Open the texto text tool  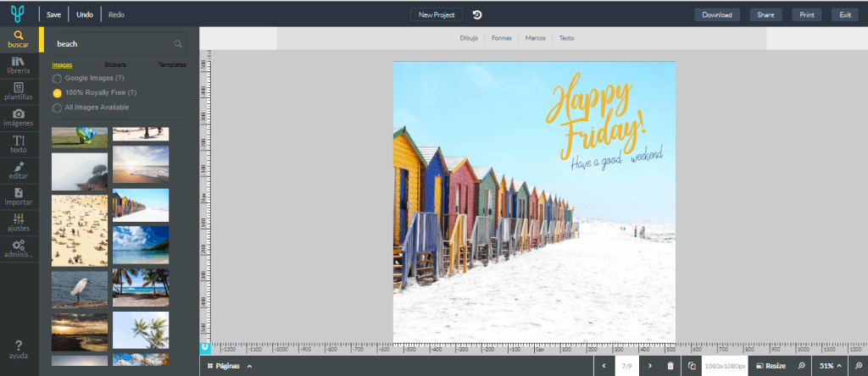tap(19, 144)
